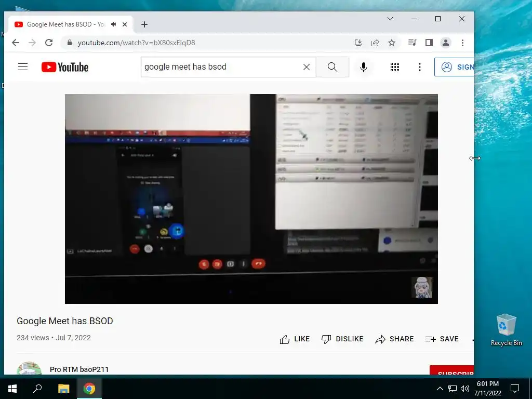
Task: Clear the search box with the X
Action: 307,67
